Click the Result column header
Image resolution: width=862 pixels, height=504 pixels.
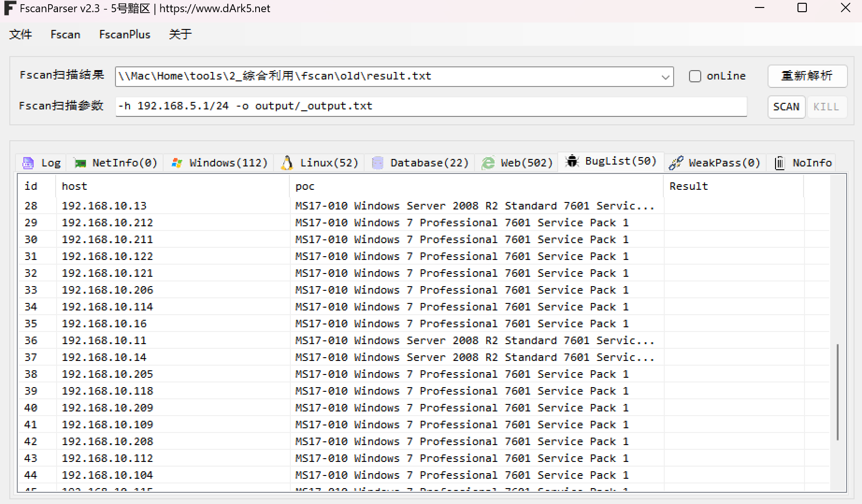pos(733,186)
